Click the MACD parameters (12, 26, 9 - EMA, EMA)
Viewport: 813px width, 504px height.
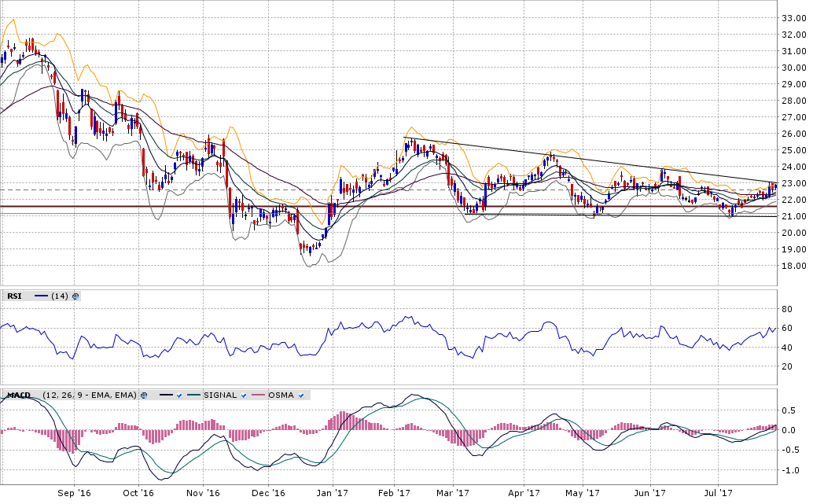click(89, 395)
